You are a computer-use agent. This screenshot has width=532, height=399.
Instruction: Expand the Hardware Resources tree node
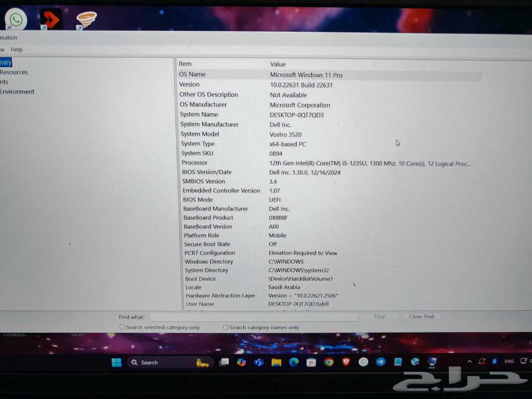click(14, 72)
